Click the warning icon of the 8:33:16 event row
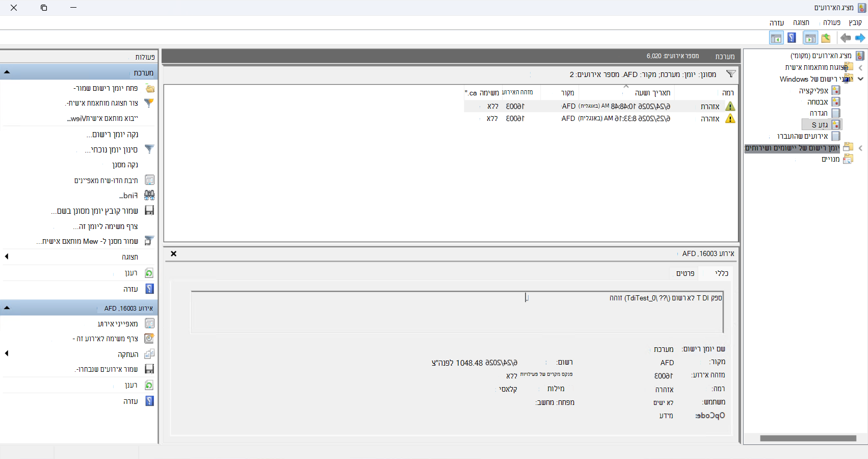The image size is (868, 459). tap(730, 118)
